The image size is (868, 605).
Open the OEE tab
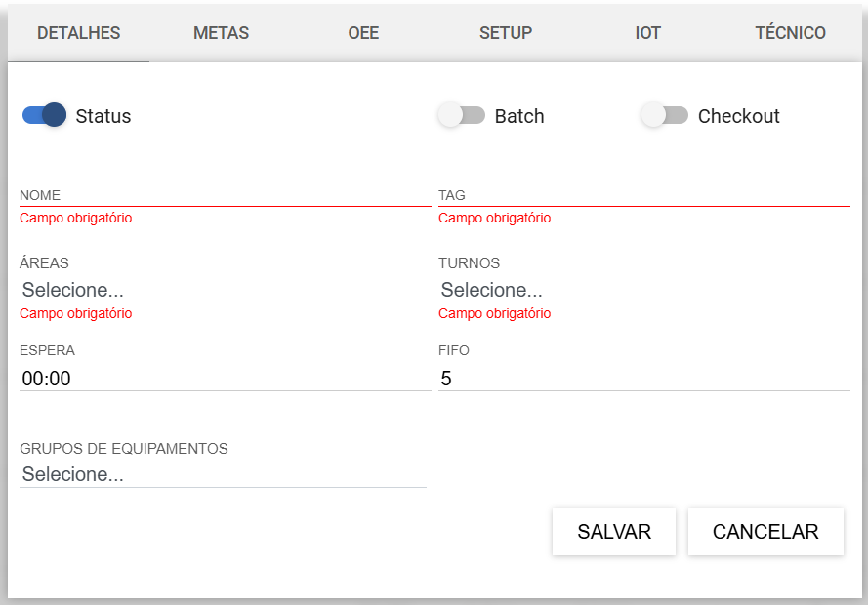(363, 33)
